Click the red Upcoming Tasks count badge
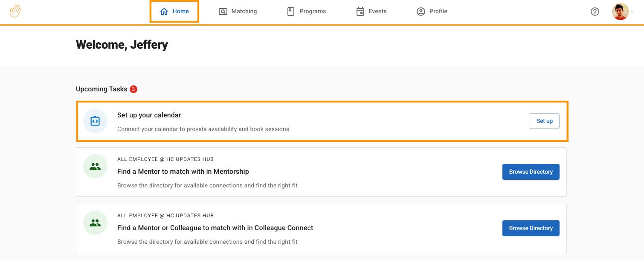The height and width of the screenshot is (260, 644). (133, 89)
